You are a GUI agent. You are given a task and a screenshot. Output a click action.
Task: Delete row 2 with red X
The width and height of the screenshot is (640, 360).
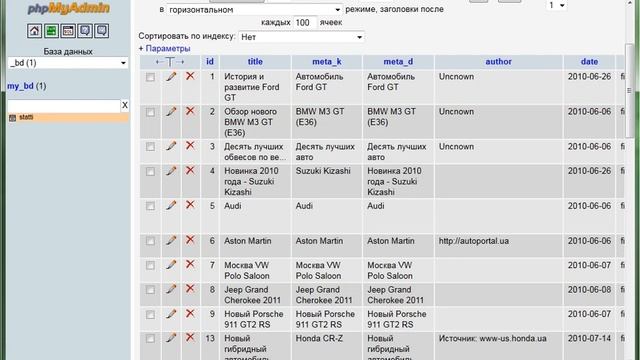pos(190,111)
